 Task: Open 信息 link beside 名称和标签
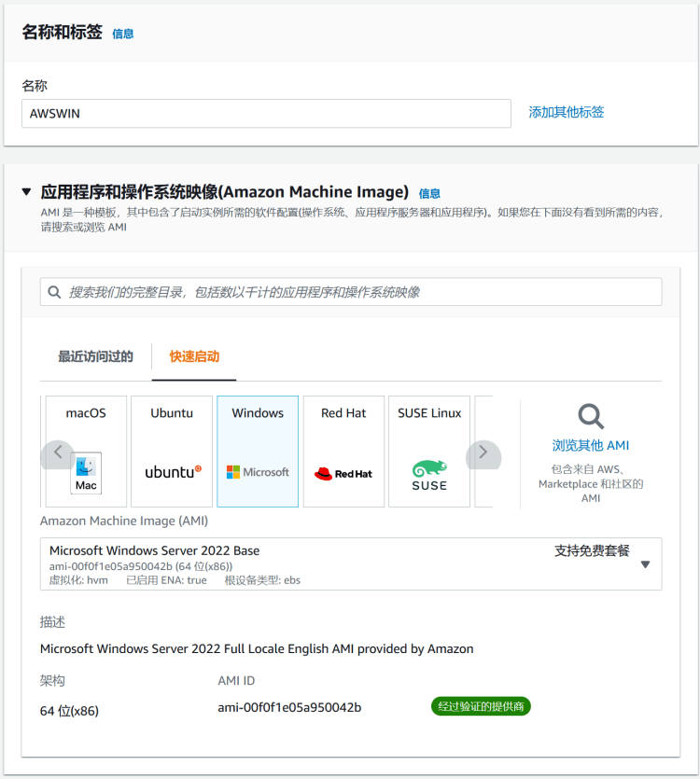(x=123, y=34)
